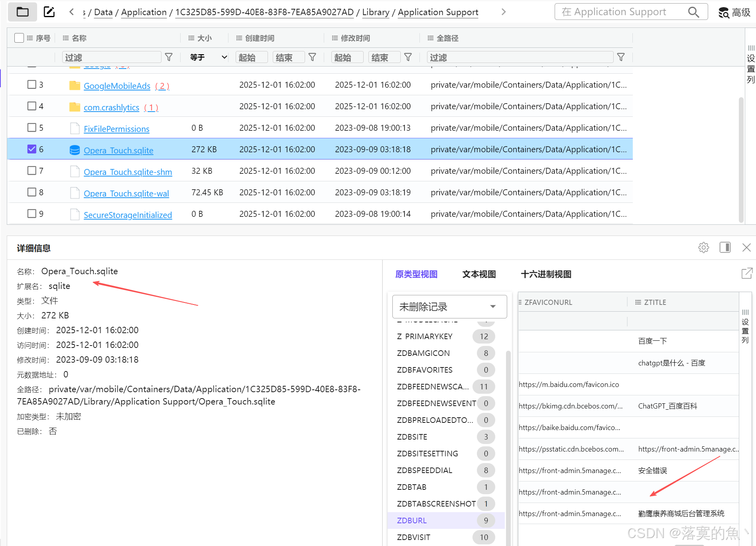
Task: Select the ZDBURL table
Action: click(446, 520)
